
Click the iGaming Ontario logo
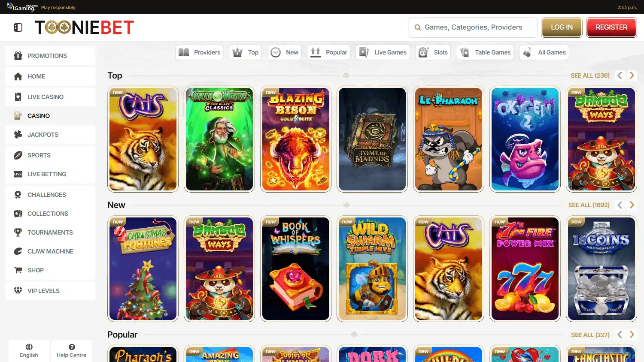[22, 7]
